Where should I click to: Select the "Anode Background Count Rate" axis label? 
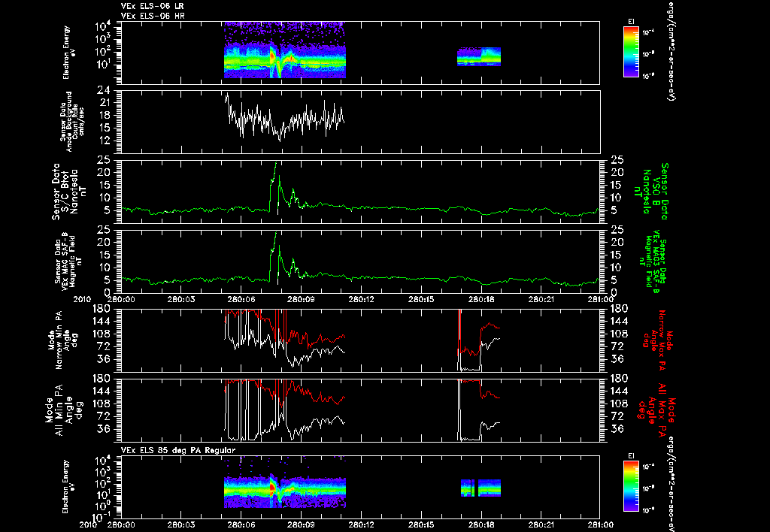(72, 122)
